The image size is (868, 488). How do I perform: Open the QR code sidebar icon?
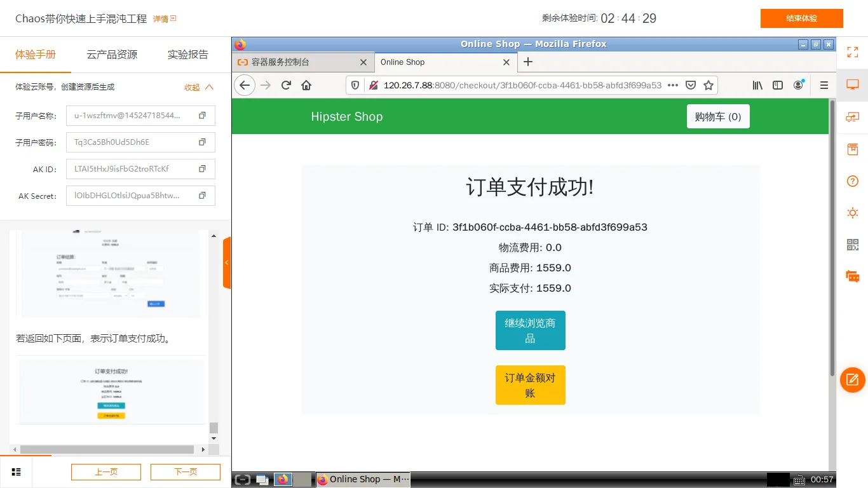coord(852,245)
